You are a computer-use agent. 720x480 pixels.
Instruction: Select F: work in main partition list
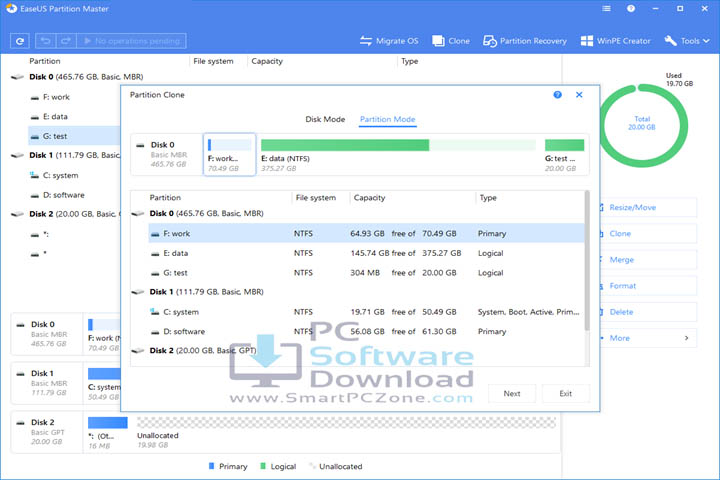pos(56,97)
